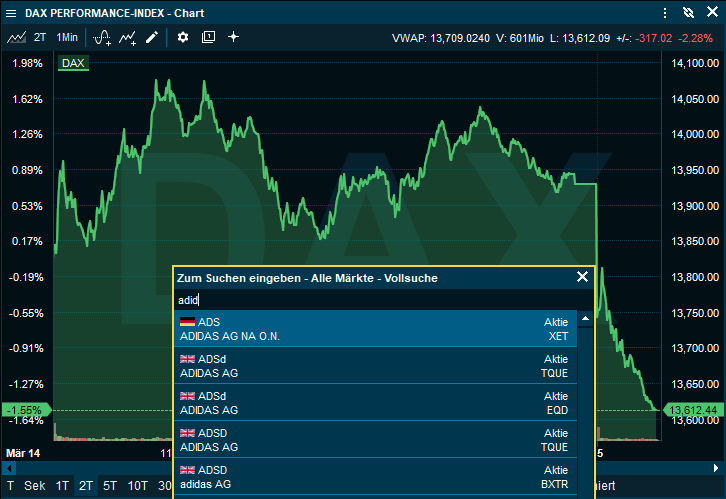Screen dimensions: 726x499
Task: Click the crosshair plus icon
Action: point(233,37)
